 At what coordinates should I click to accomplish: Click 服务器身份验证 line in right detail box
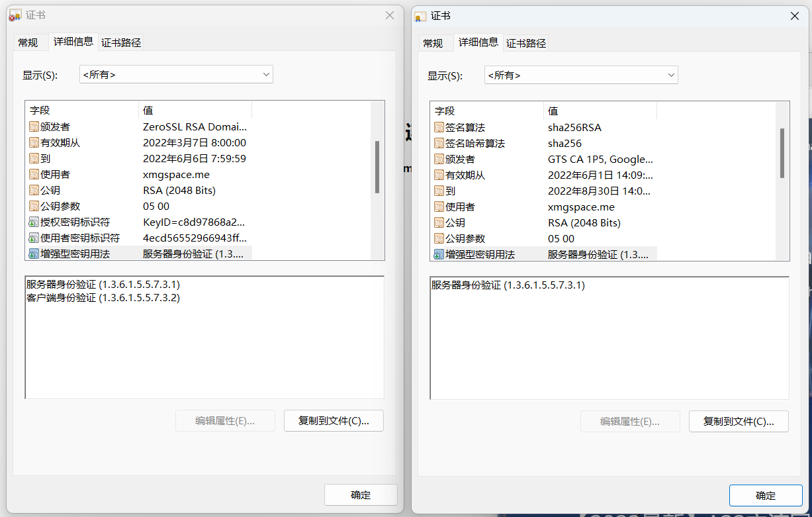pyautogui.click(x=508, y=285)
